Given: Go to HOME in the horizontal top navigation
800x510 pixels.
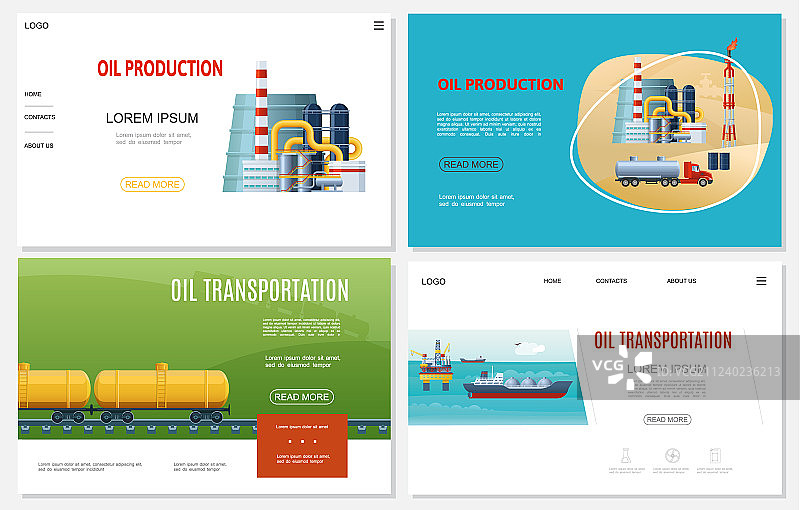Looking at the screenshot, I should [x=552, y=281].
